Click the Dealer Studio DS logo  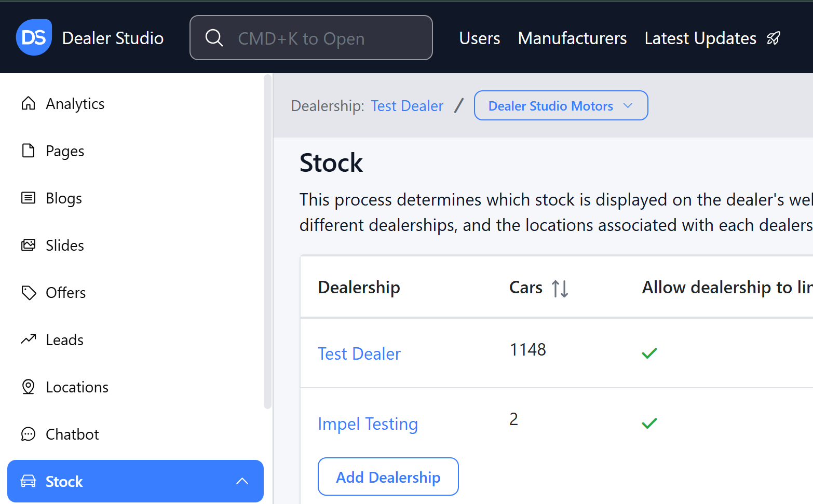point(34,37)
